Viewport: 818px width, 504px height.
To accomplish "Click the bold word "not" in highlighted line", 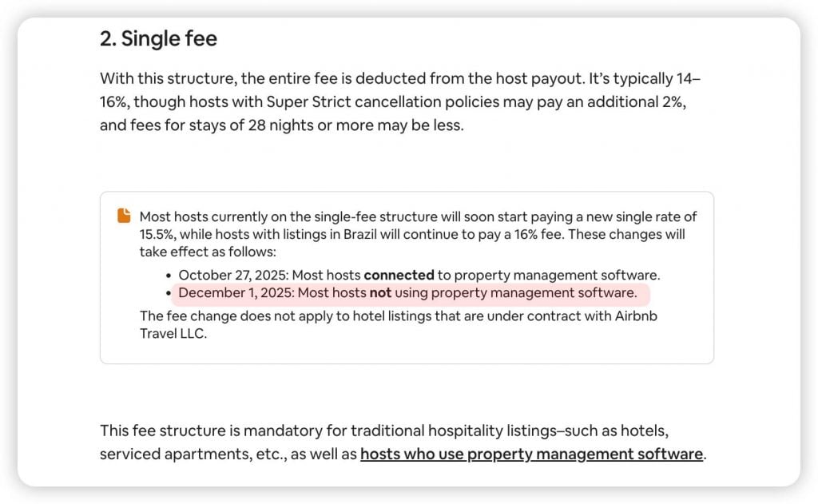I will pyautogui.click(x=380, y=292).
